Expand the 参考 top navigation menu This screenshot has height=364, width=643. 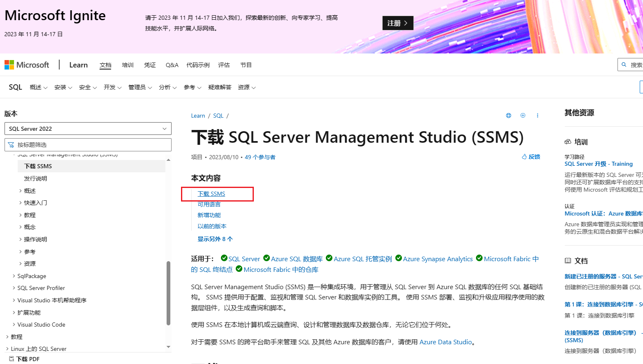click(x=193, y=87)
